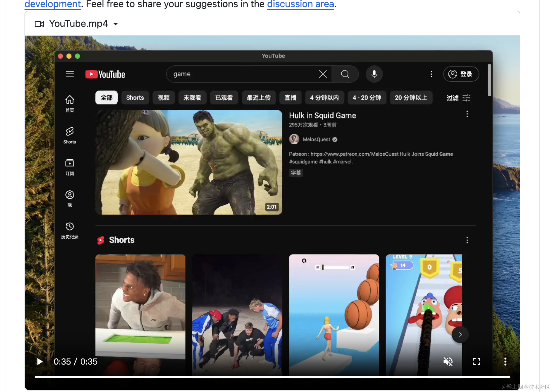Open more options for Hulk in Squid Game

467,114
